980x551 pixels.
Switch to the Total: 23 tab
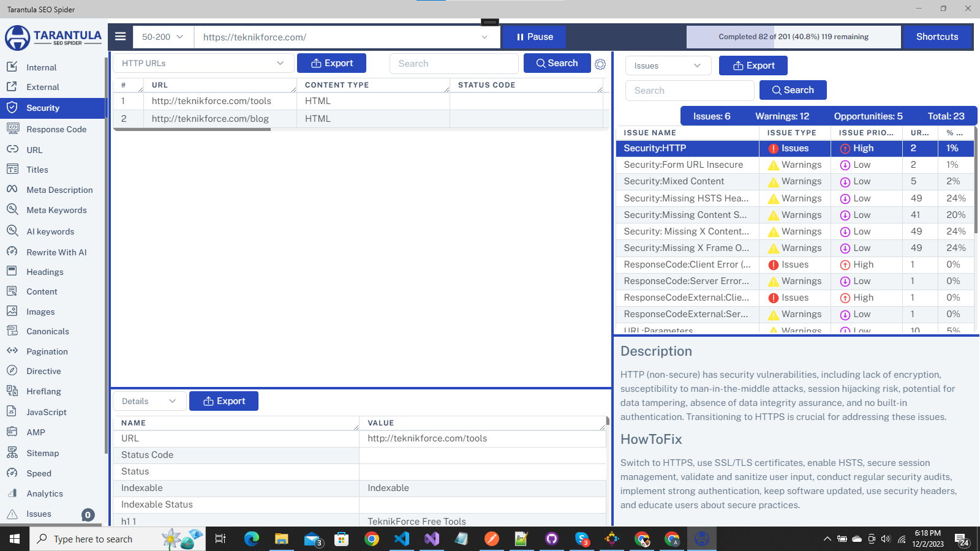click(946, 116)
